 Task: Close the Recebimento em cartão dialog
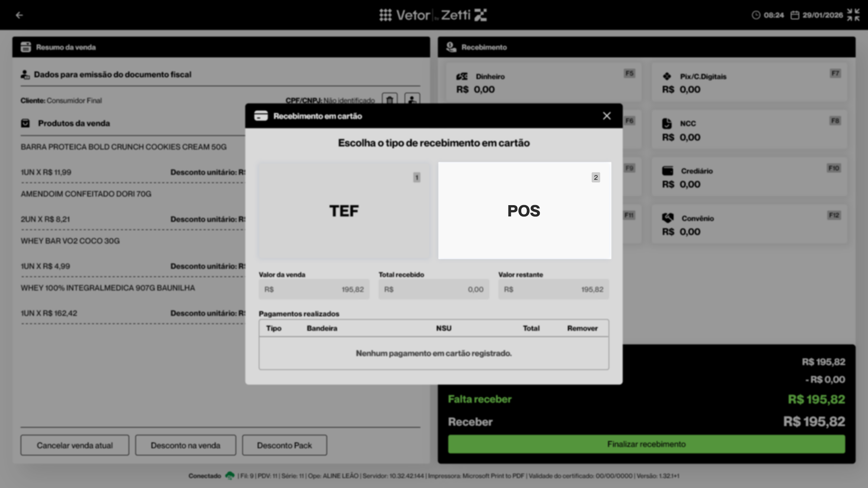607,116
